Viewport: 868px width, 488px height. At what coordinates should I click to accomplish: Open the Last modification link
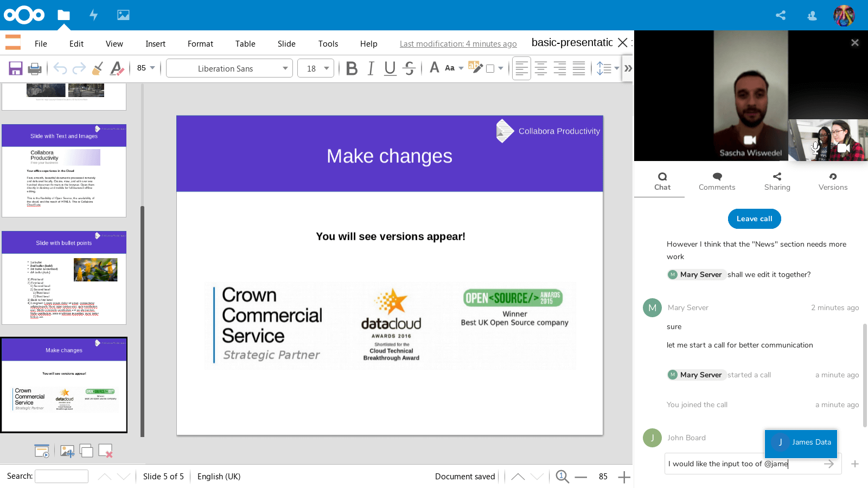pyautogui.click(x=458, y=44)
